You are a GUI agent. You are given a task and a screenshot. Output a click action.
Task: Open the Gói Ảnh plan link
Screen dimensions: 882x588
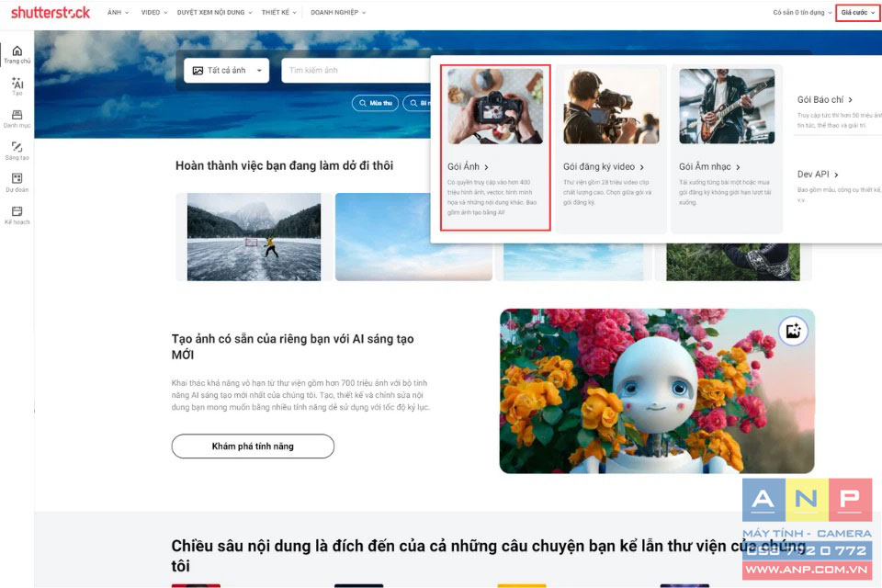coord(468,166)
